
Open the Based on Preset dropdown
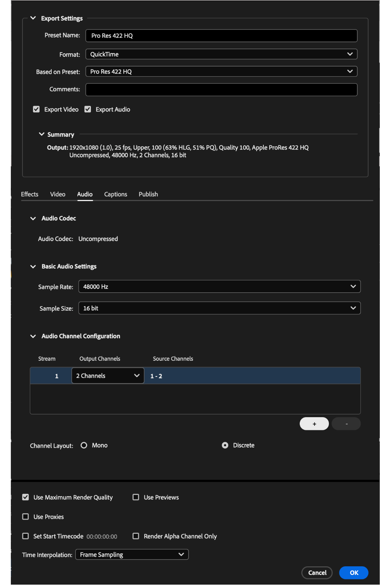click(x=222, y=71)
